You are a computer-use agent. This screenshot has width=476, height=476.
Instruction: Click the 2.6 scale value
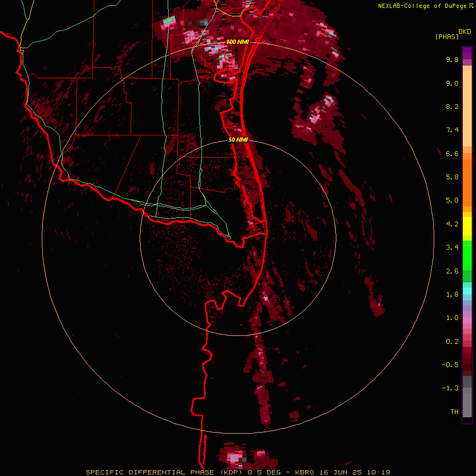pyautogui.click(x=452, y=271)
